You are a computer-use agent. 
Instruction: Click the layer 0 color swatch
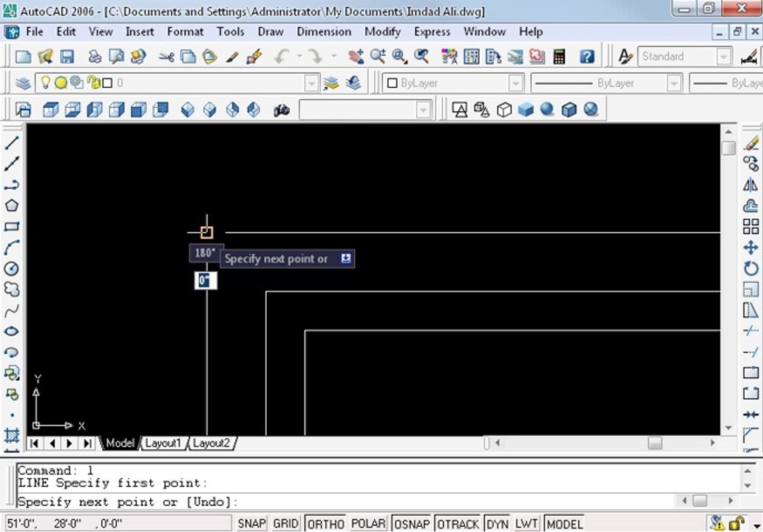pyautogui.click(x=107, y=83)
